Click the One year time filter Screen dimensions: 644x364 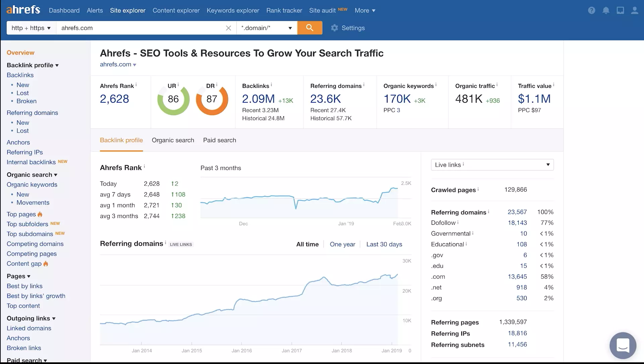tap(342, 244)
